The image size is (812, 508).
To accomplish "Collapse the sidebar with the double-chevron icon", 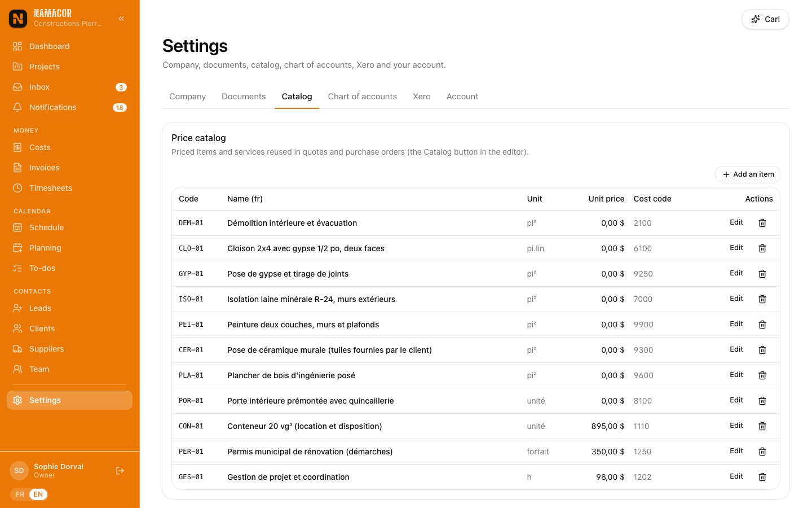I will coord(121,19).
